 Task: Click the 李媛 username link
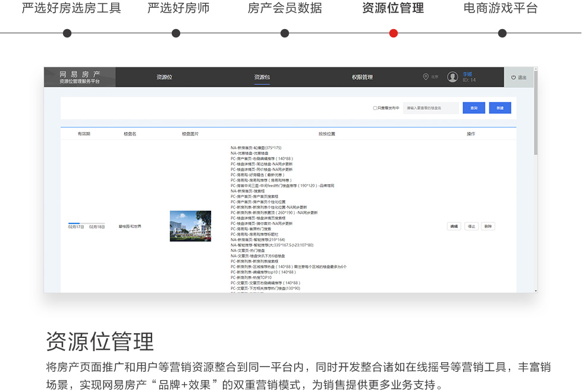pos(467,74)
